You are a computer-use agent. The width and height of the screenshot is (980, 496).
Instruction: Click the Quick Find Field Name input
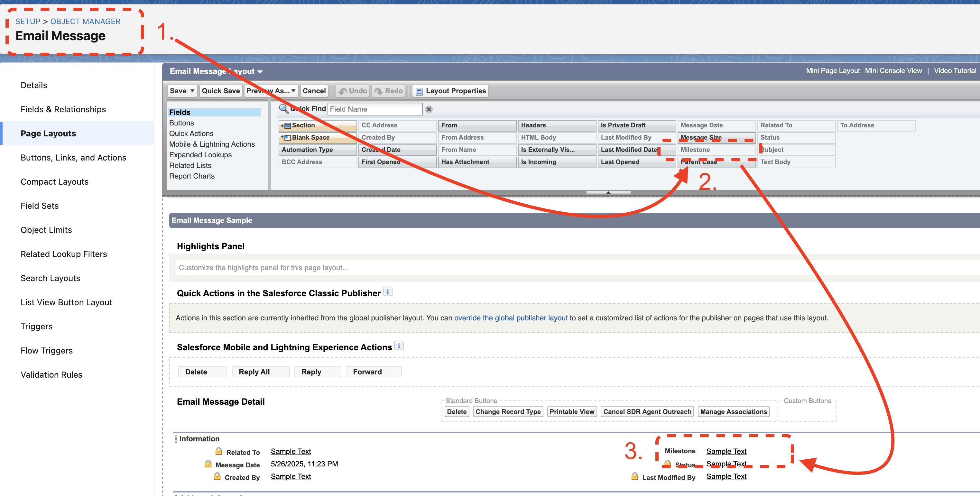(x=375, y=109)
